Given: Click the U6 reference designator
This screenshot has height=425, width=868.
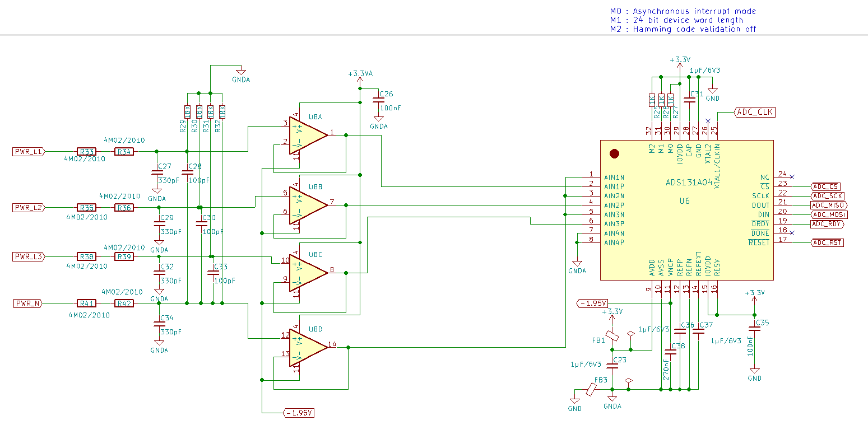Looking at the screenshot, I should [684, 200].
